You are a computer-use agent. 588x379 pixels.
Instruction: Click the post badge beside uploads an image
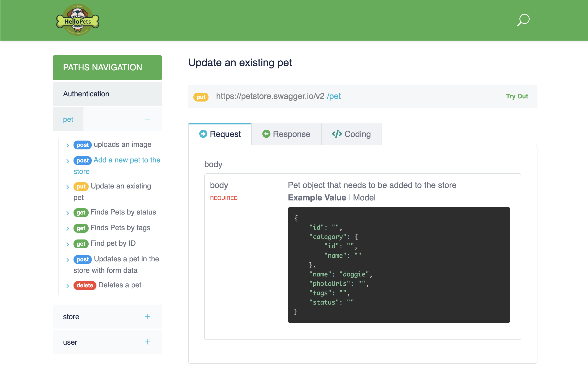(82, 145)
